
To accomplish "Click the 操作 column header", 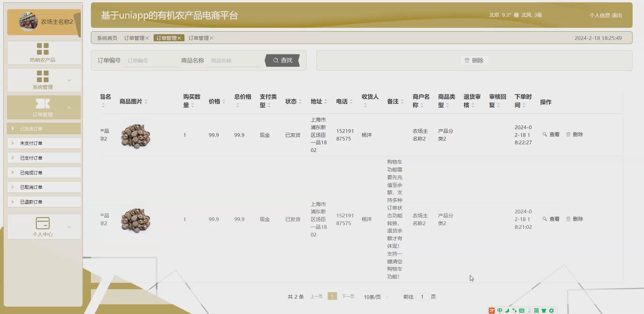I will (545, 102).
